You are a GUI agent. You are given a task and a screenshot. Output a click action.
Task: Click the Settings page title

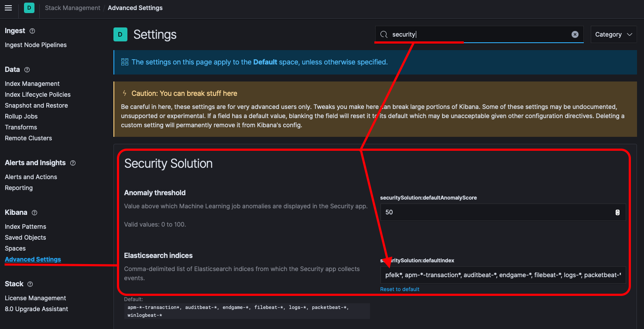[155, 34]
